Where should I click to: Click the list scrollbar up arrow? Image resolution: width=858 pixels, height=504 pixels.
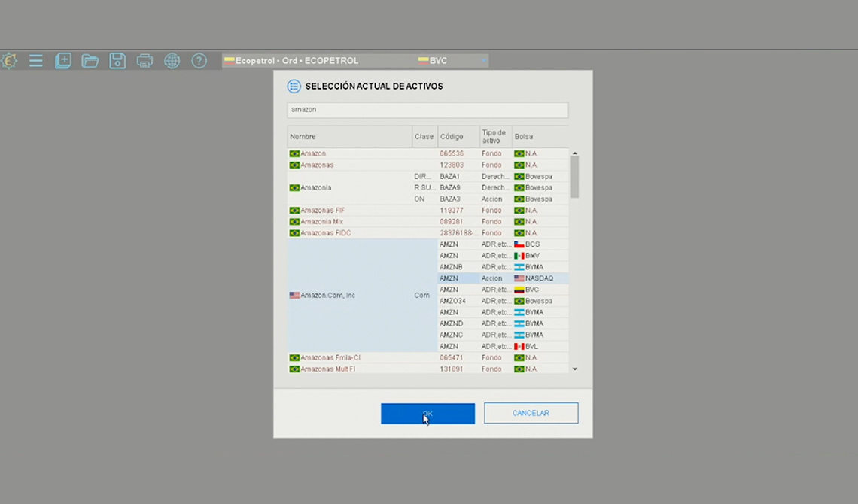point(574,153)
